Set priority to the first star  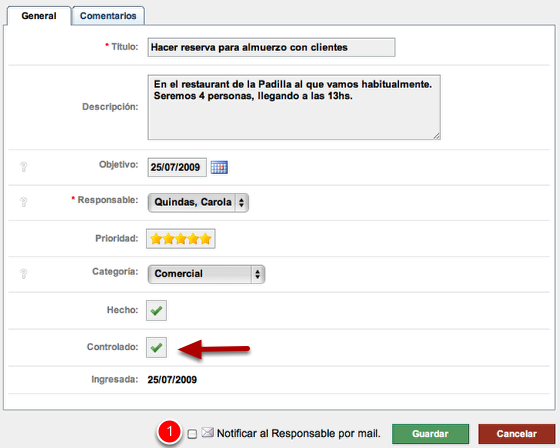point(156,239)
